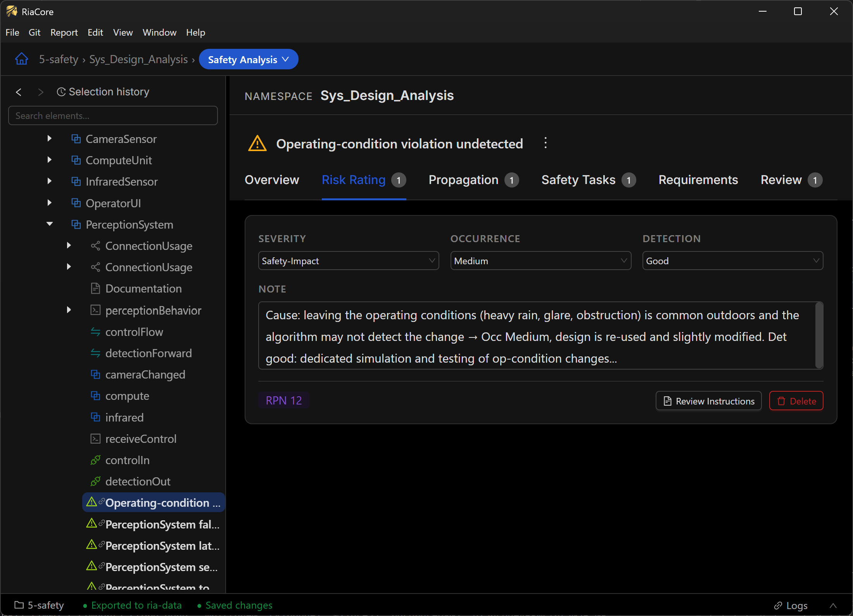Expand the CameraSensor tree node

[x=49, y=139]
